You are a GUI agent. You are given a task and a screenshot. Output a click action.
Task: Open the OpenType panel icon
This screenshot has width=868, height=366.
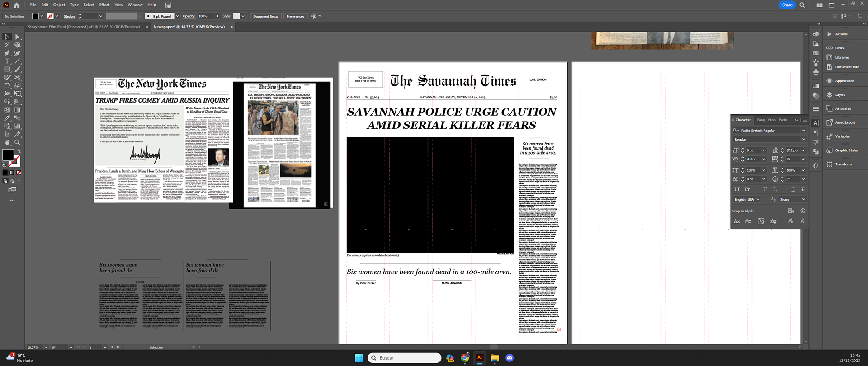click(816, 165)
